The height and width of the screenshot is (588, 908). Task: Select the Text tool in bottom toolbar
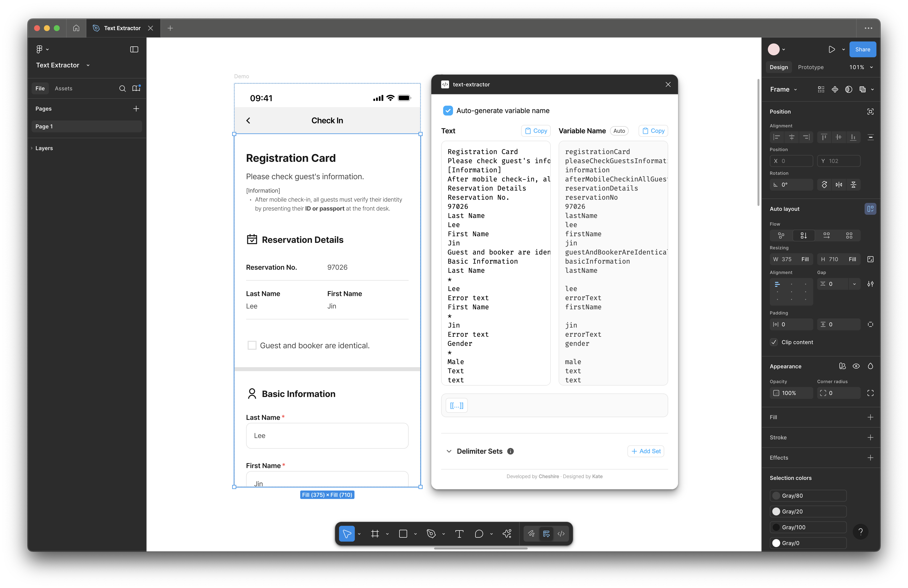[459, 534]
